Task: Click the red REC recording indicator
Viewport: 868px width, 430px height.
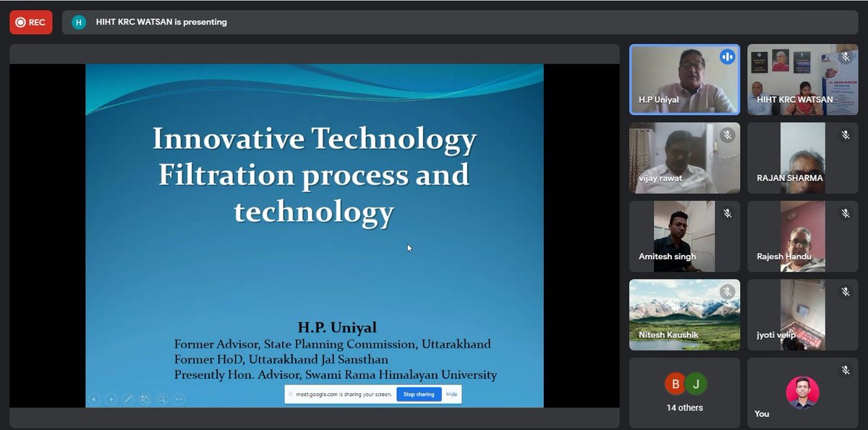Action: point(30,22)
